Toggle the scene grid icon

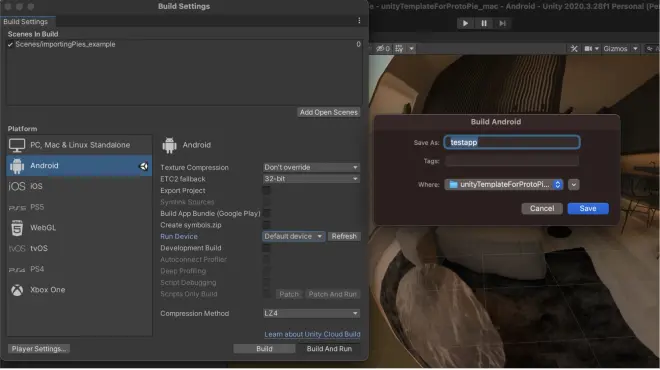[x=399, y=49]
